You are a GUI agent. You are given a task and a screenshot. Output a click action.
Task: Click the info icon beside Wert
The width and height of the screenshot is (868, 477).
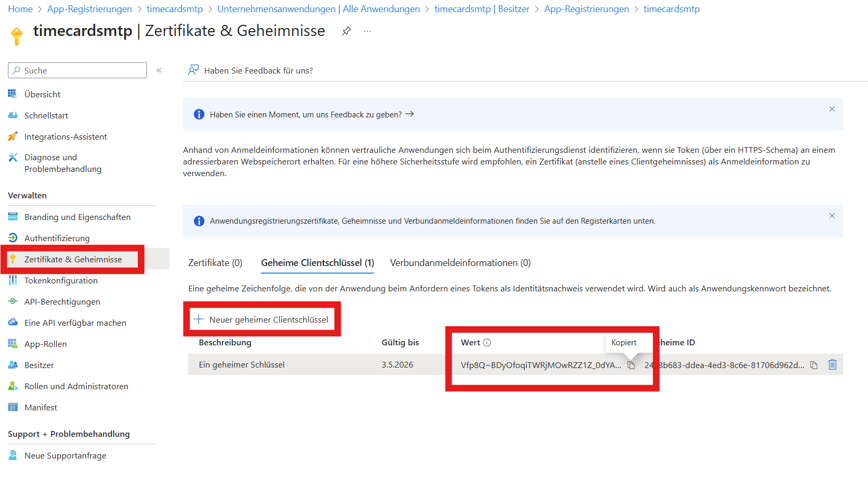pos(487,343)
